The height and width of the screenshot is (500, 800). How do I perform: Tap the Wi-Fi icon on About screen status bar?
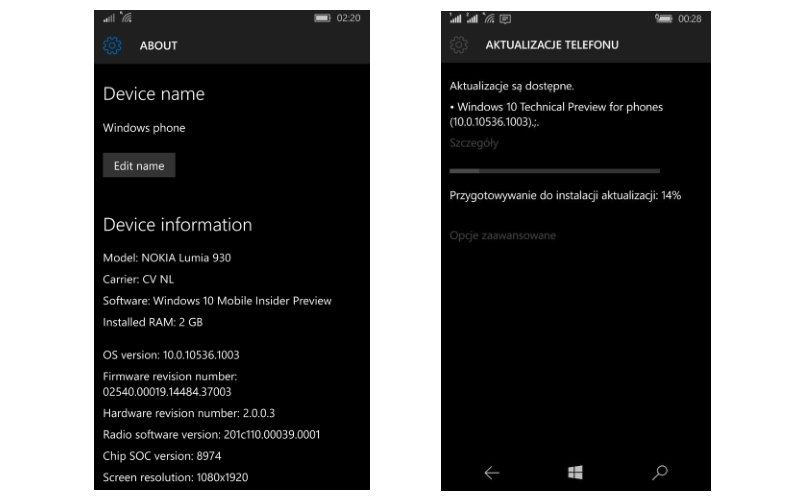click(x=127, y=18)
